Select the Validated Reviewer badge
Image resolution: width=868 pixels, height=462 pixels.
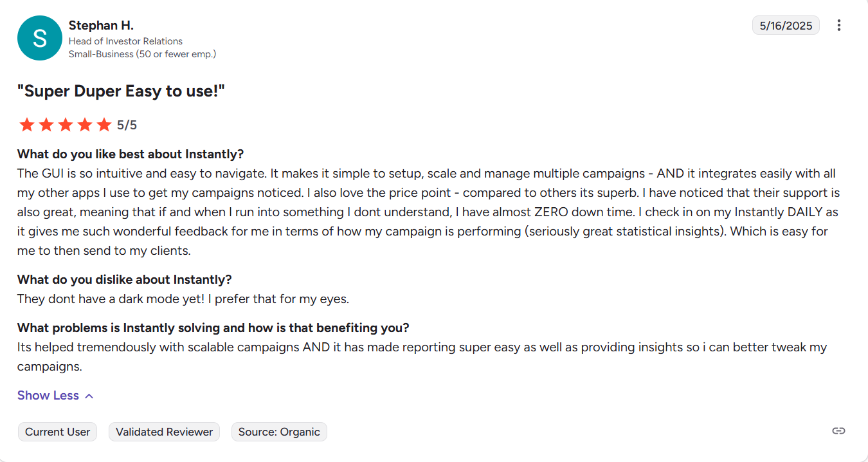pos(164,432)
